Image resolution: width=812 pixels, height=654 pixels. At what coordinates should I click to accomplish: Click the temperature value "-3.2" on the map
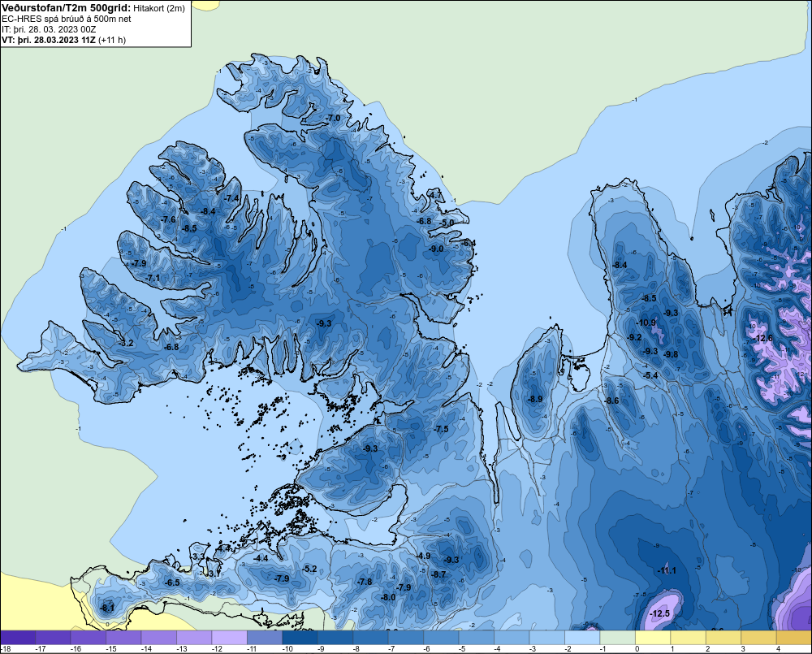[x=126, y=343]
